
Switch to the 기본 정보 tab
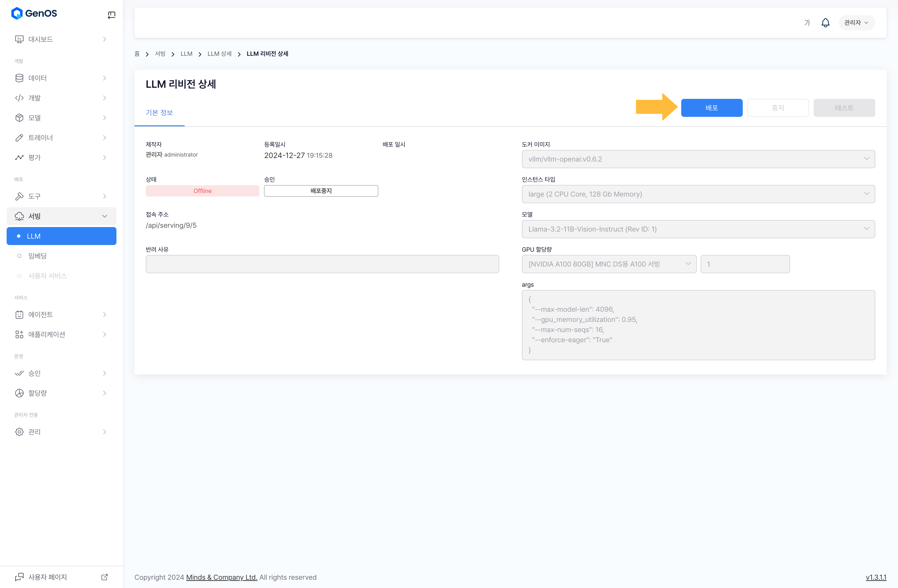tap(159, 113)
